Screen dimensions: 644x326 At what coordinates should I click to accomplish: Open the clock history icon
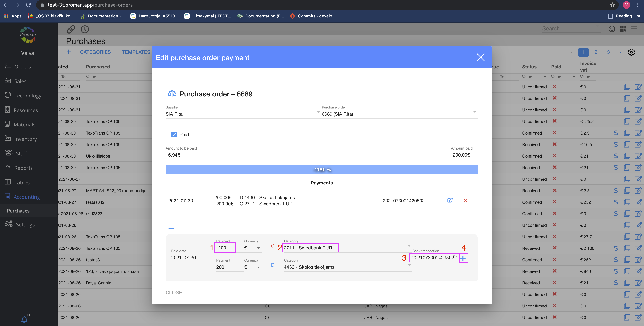(85, 29)
